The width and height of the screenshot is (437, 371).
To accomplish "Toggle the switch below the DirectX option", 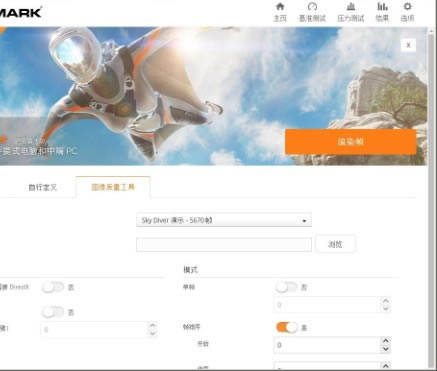I will [53, 312].
